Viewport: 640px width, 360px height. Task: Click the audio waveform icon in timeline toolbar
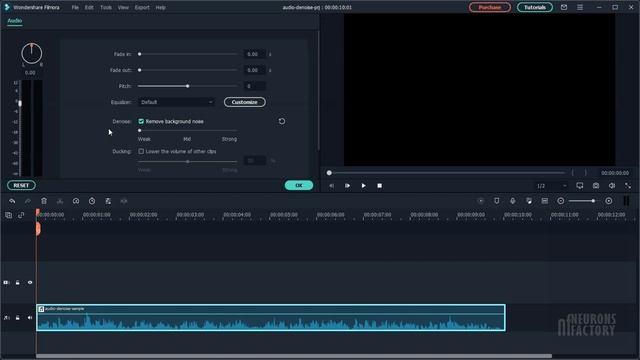[124, 201]
